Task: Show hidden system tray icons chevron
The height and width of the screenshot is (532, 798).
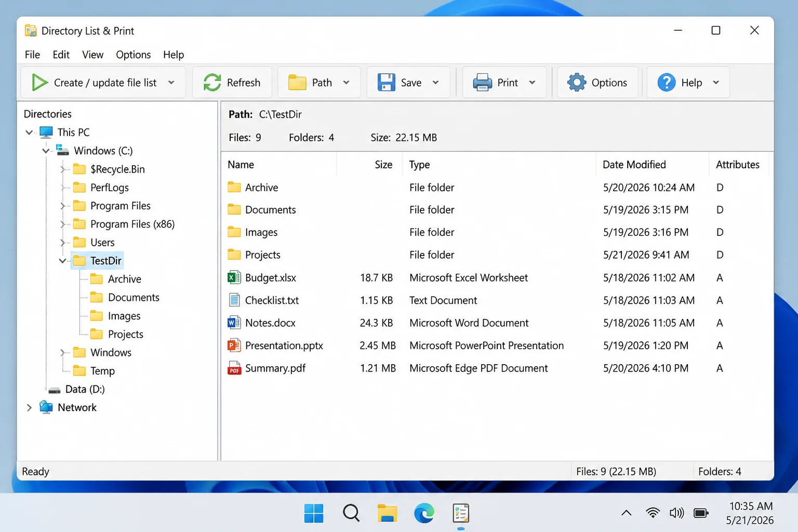Action: tap(627, 513)
